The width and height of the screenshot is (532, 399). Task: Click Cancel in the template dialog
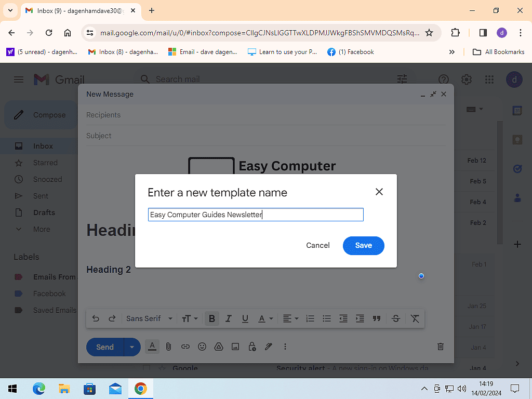317,245
